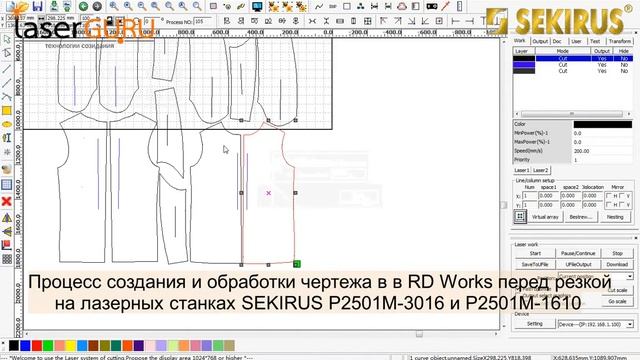
Task: Save the file with the floppy icon
Action: click(x=38, y=6)
